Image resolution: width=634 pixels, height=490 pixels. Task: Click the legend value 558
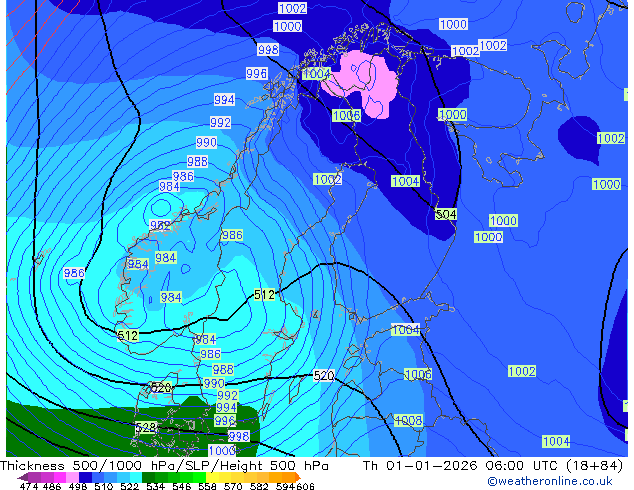click(207, 486)
